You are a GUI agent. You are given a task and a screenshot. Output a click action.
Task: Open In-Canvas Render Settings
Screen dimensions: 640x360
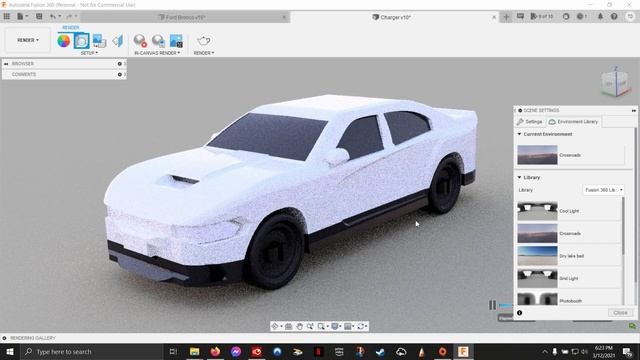tap(158, 41)
